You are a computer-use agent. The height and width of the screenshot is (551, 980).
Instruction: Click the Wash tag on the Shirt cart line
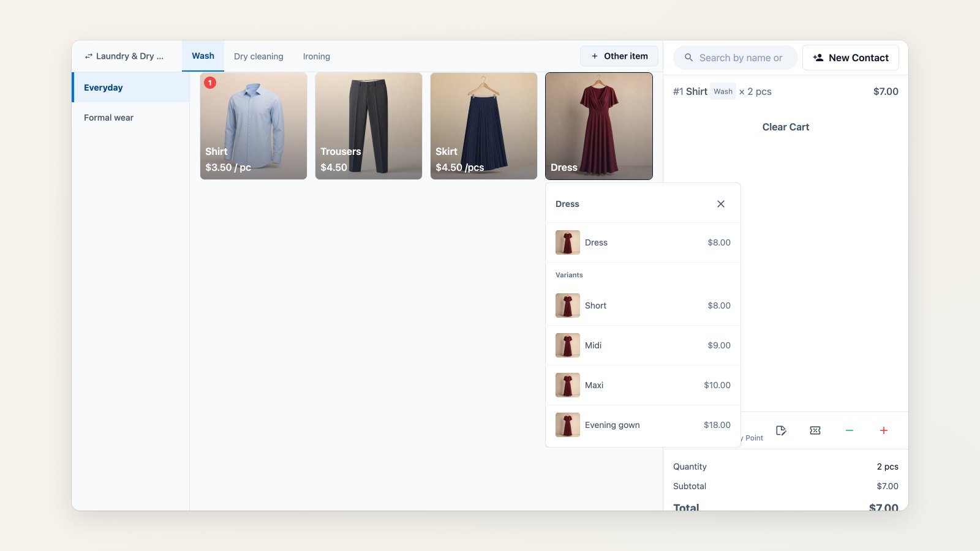(723, 91)
